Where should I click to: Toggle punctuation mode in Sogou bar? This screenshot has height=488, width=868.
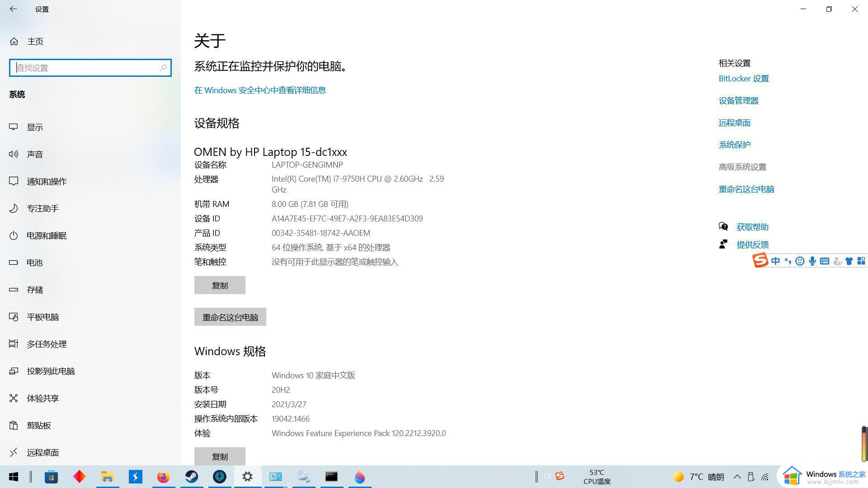click(788, 261)
